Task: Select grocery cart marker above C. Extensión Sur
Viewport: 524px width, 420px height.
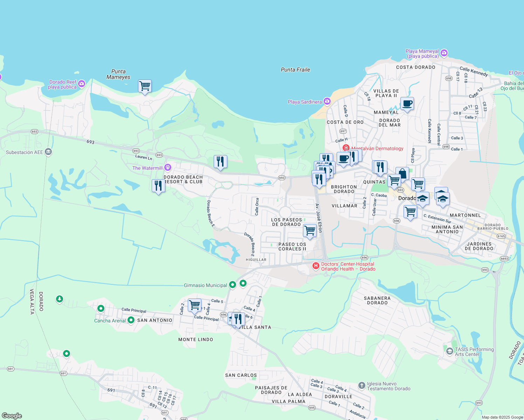Action: (x=410, y=212)
